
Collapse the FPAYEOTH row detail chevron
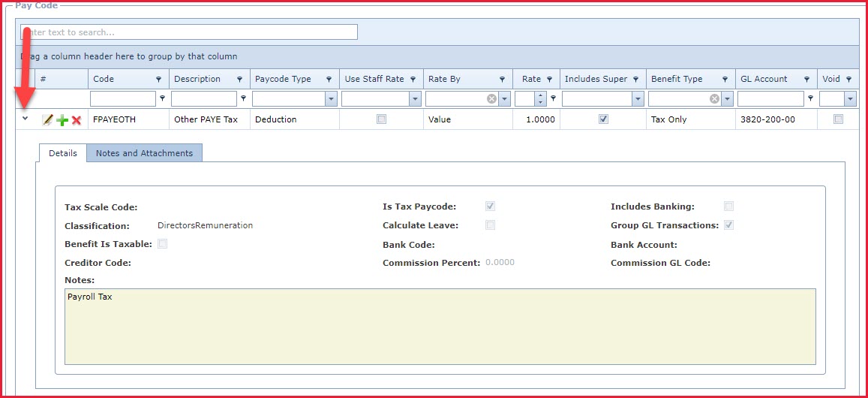tap(25, 119)
